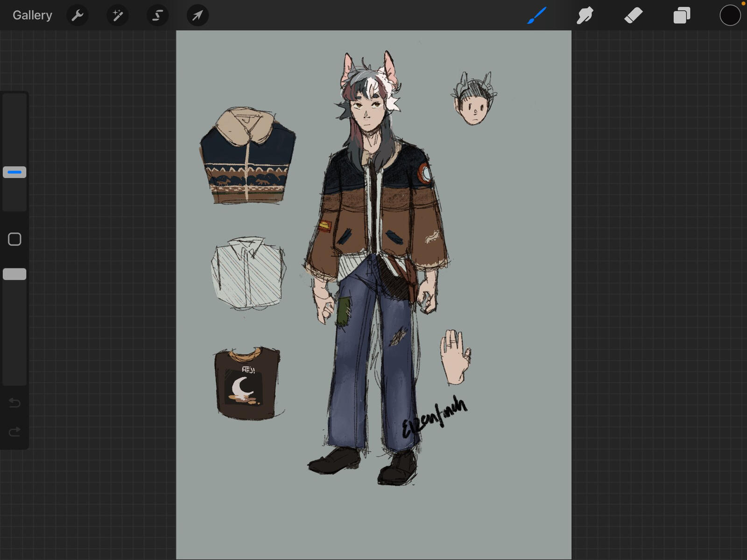Select the Brush tool
This screenshot has height=560, width=747.
(537, 15)
